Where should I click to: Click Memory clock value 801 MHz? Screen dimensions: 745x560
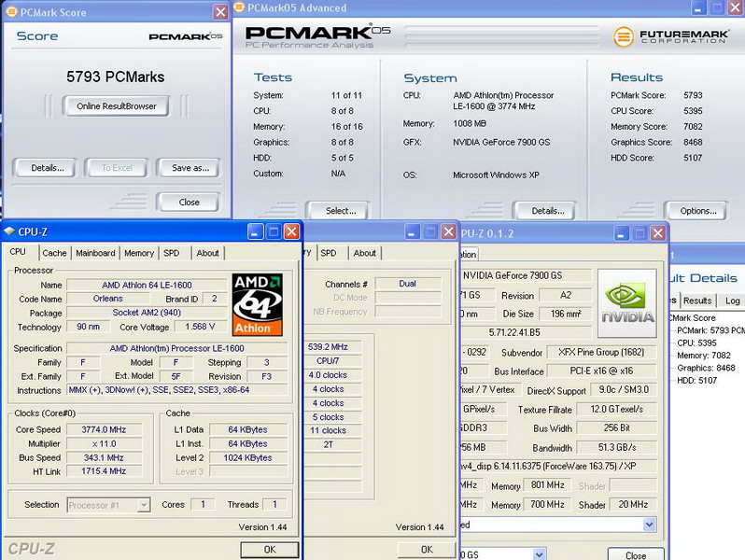[x=547, y=485]
